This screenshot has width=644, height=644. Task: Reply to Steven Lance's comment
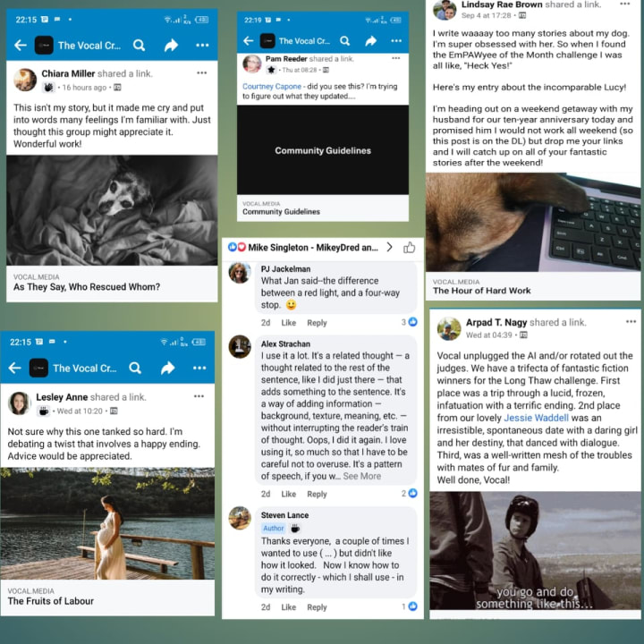[x=317, y=607]
